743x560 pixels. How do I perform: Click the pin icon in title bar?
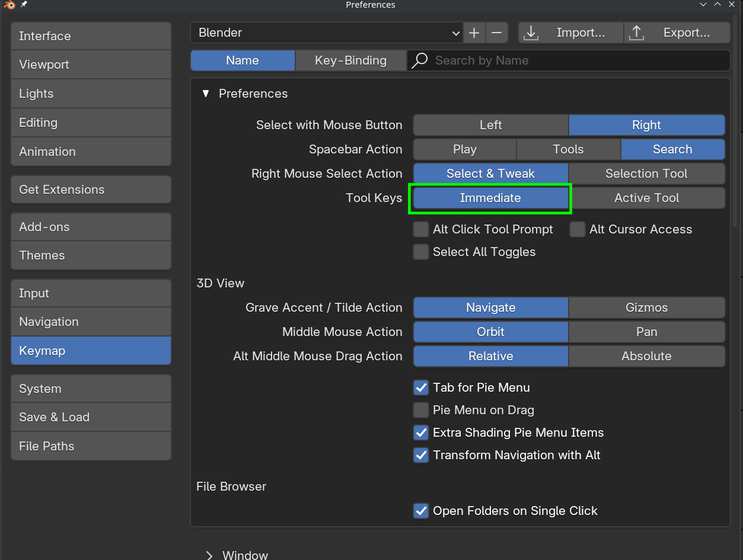pyautogui.click(x=24, y=5)
